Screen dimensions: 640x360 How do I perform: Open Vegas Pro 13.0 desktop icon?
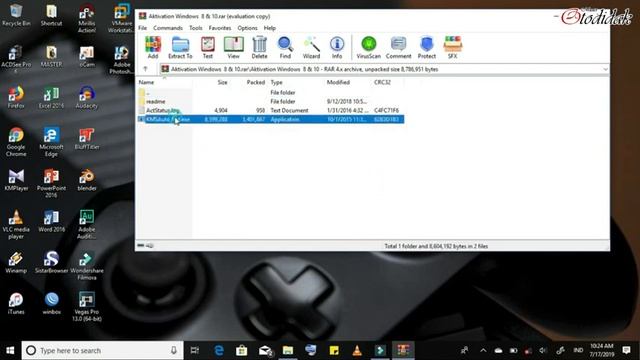point(87,307)
